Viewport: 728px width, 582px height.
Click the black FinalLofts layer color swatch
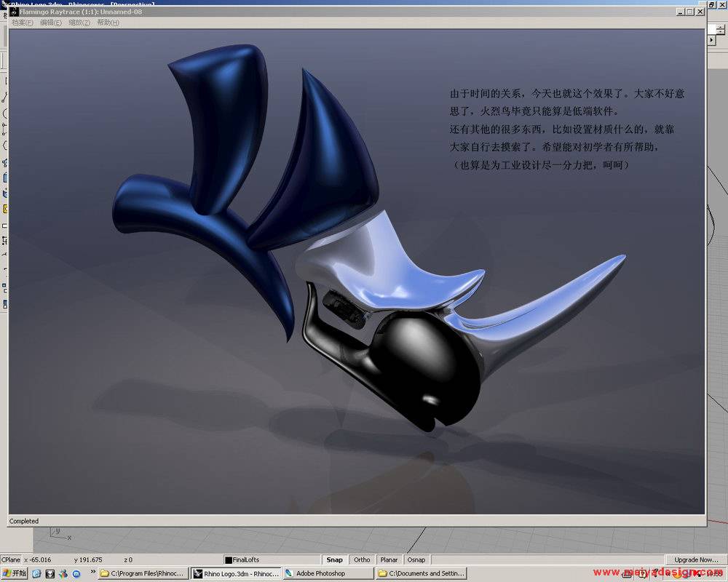point(228,560)
